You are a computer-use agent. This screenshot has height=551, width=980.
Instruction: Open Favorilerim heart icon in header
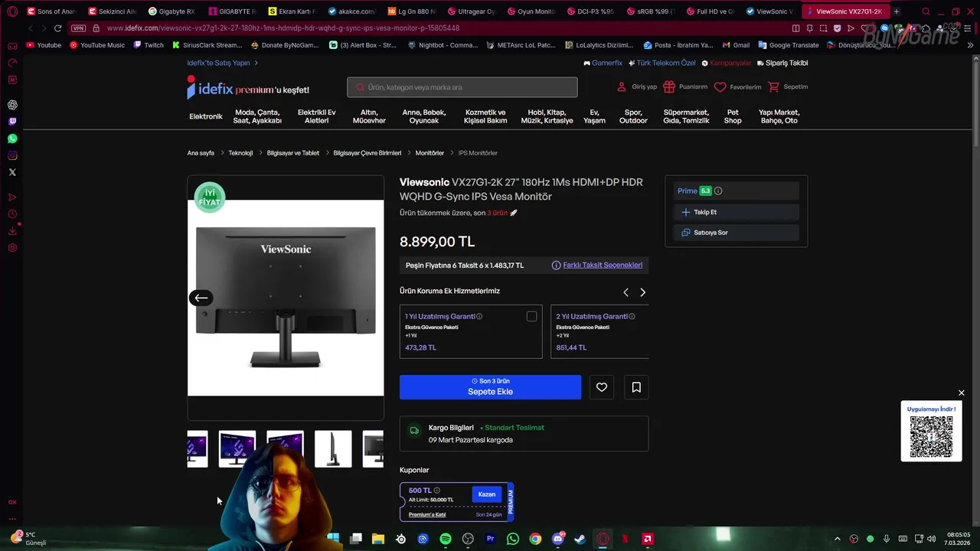[x=720, y=87]
